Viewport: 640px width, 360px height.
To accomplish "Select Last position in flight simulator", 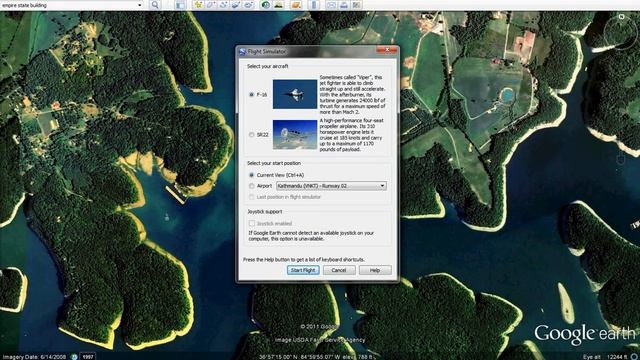I will 251,197.
